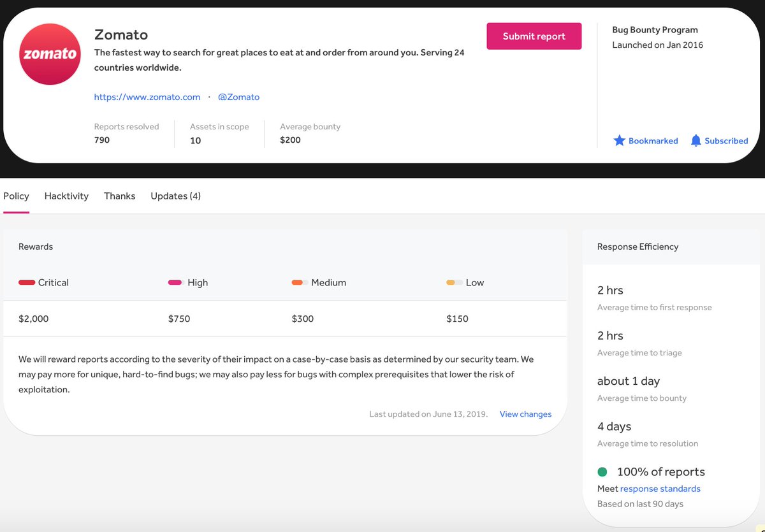This screenshot has height=532, width=765.
Task: Click the Bookmarked star icon
Action: point(619,140)
